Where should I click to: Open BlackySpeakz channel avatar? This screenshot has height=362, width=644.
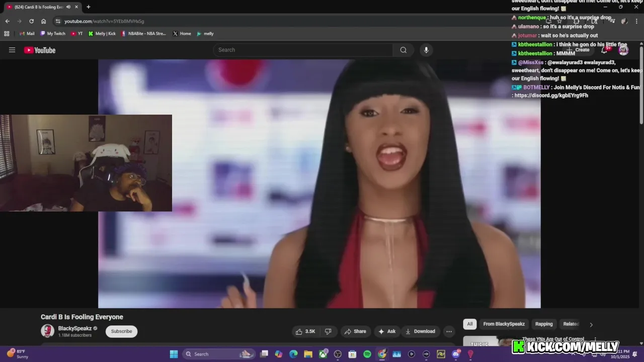(x=47, y=331)
